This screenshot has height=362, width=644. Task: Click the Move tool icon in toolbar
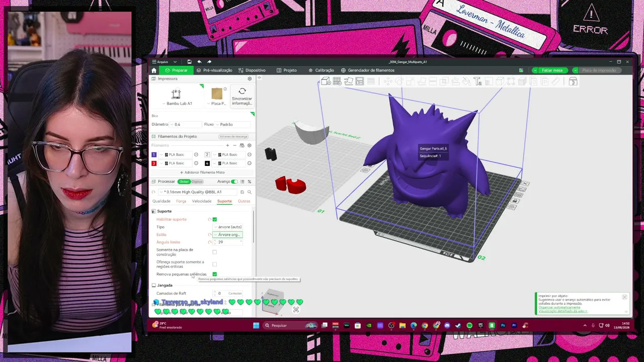[x=388, y=81]
